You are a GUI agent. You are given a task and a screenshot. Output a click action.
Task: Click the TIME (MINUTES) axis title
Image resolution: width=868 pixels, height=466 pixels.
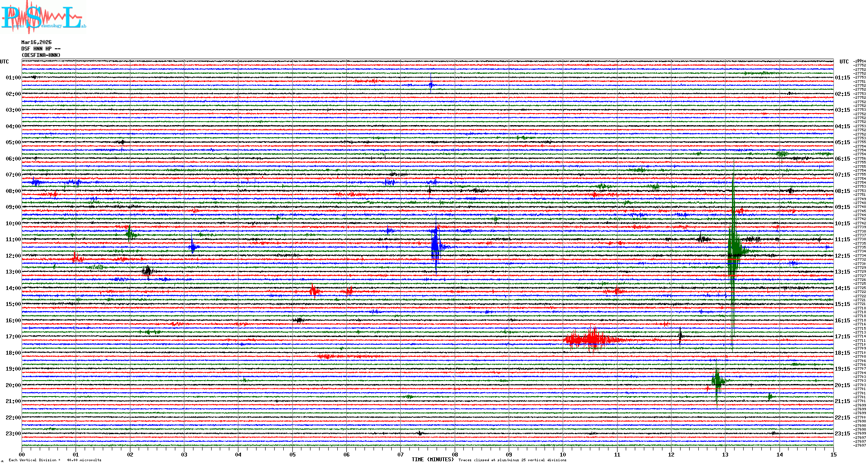(432, 460)
